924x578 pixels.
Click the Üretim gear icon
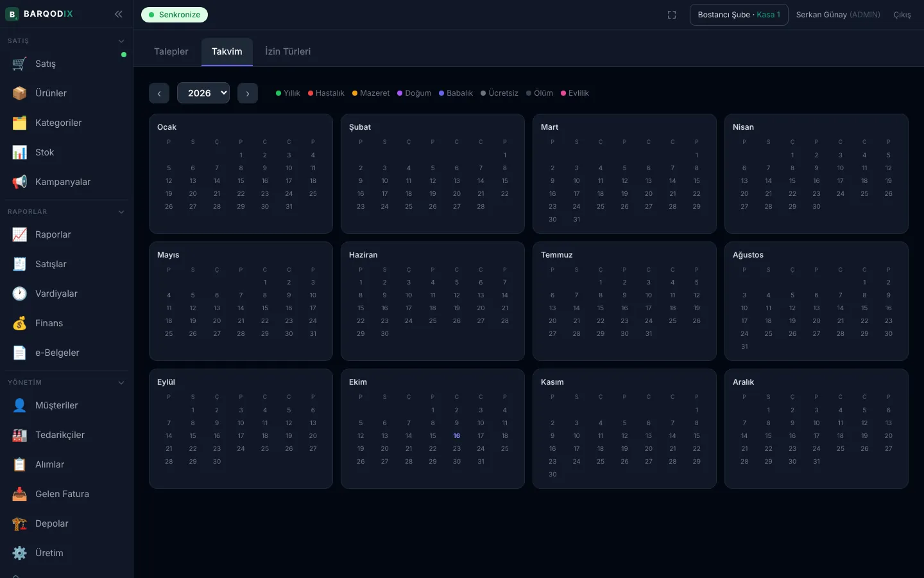19,553
